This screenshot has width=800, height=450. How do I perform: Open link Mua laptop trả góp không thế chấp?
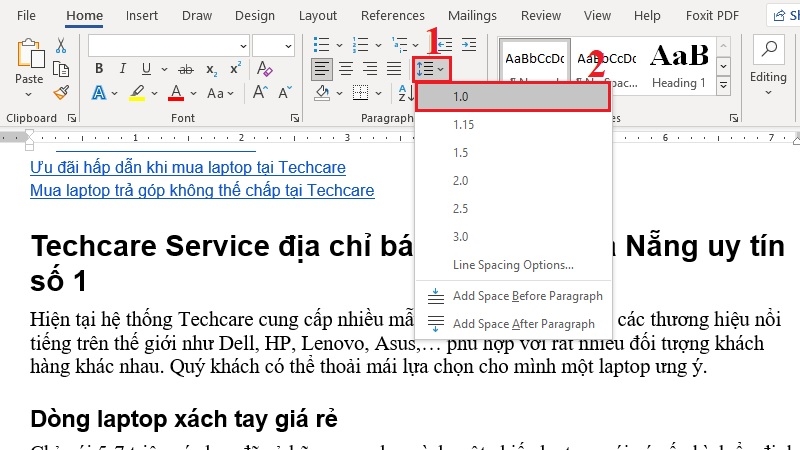202,190
